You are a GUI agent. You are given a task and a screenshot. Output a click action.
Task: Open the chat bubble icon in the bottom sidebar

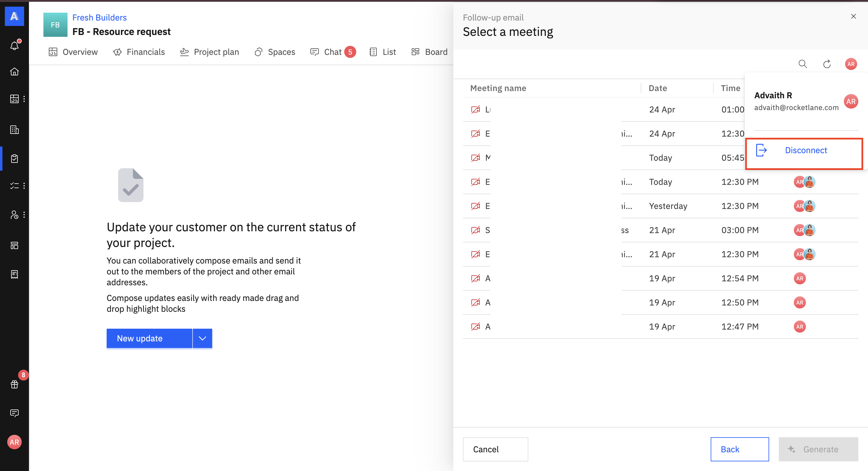point(14,413)
